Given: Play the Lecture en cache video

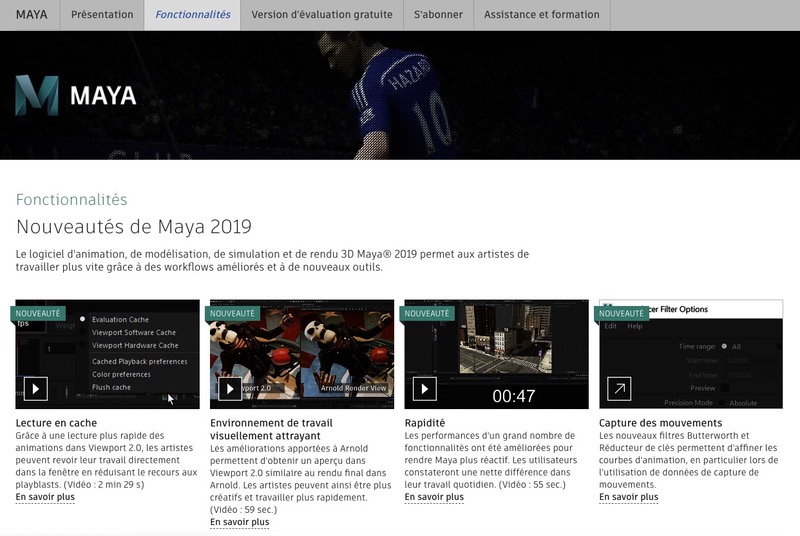Looking at the screenshot, I should [x=36, y=389].
